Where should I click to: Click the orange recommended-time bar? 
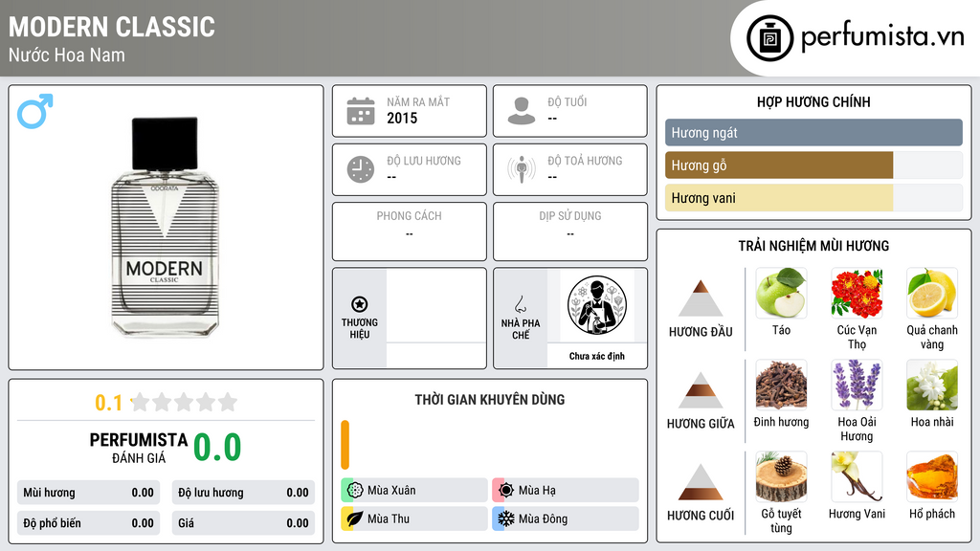tap(345, 445)
